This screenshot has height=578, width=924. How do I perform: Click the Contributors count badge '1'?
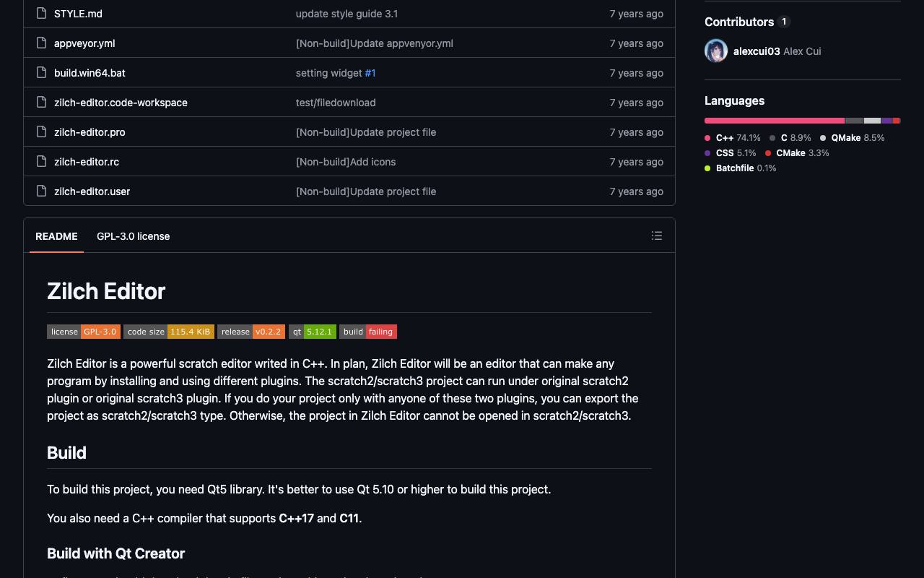coord(784,22)
